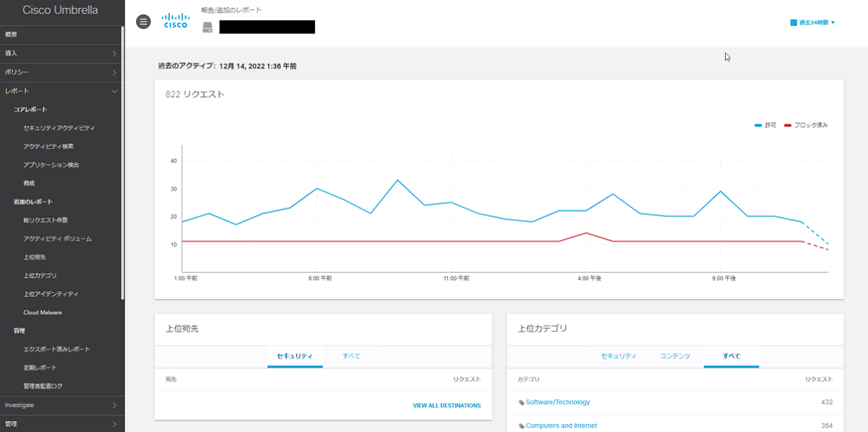This screenshot has width=868, height=432.
Task: Click the calendar icon beside 過去24時間
Action: tap(794, 23)
